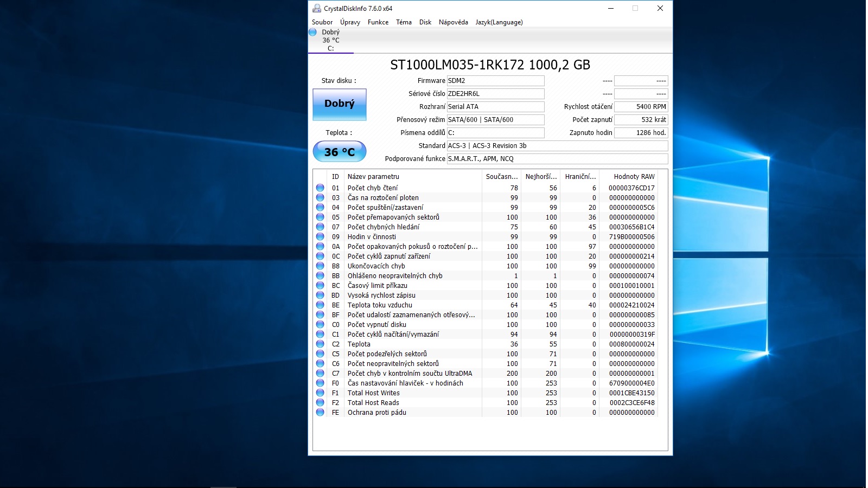Image resolution: width=868 pixels, height=488 pixels.
Task: Click the Název parametru column header
Action: 373,177
